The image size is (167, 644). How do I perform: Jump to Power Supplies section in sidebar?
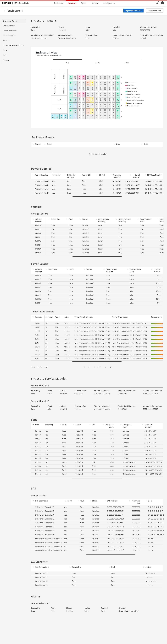[9, 36]
